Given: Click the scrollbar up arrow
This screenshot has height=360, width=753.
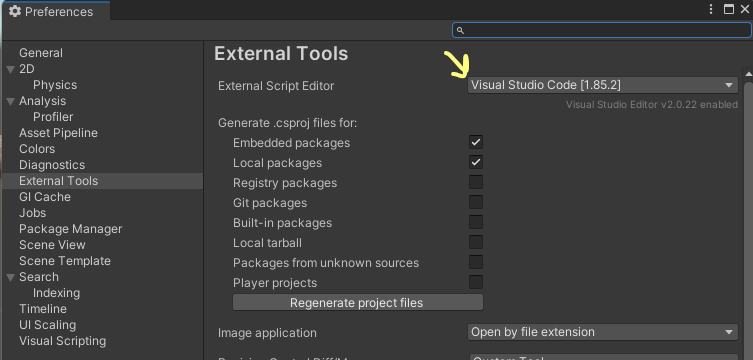Looking at the screenshot, I should coord(748,74).
